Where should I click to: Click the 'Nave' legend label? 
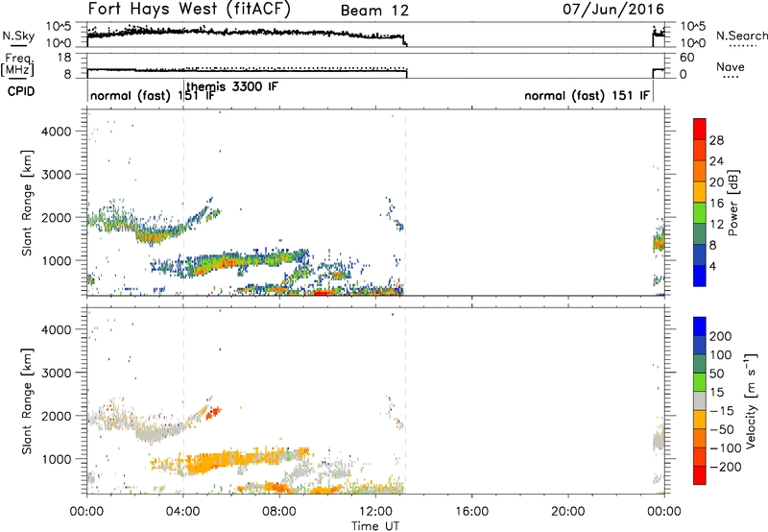coord(730,66)
